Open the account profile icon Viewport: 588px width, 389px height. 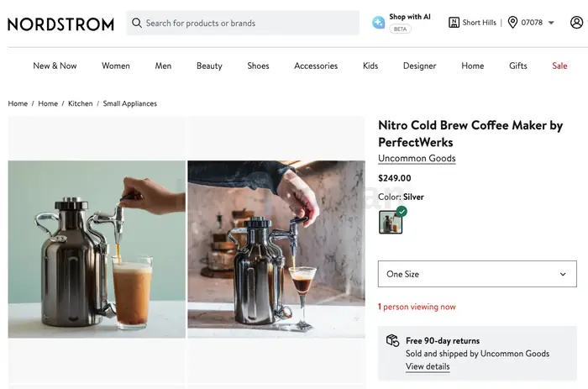pyautogui.click(x=576, y=23)
